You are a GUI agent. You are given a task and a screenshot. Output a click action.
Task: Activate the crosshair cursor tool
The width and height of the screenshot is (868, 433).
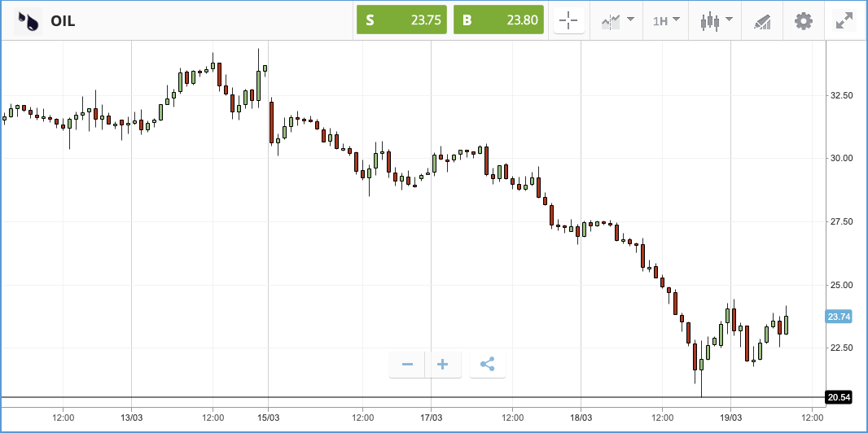[568, 21]
